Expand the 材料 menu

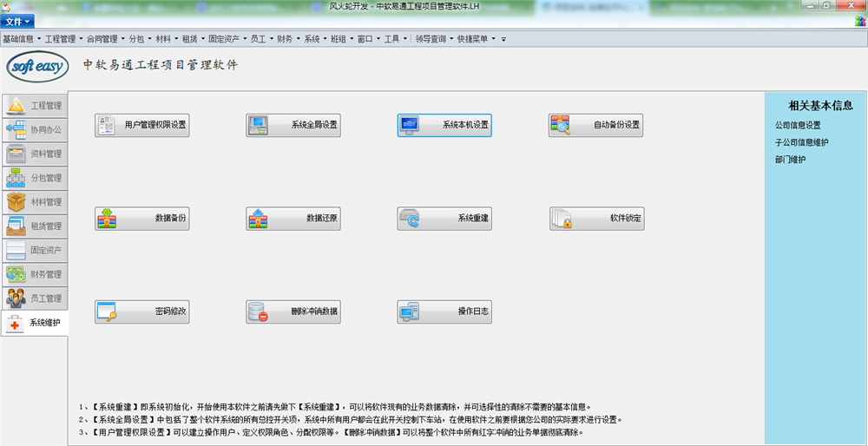(x=168, y=39)
